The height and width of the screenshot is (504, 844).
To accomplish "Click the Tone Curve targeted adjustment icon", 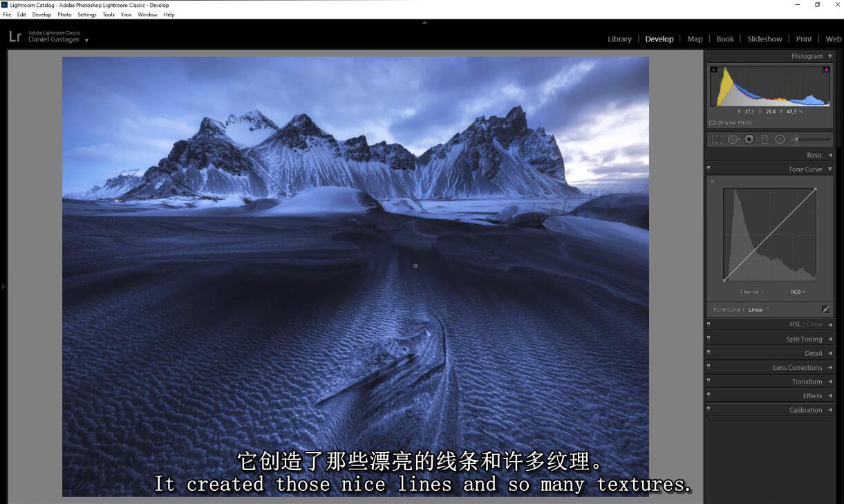I will point(713,182).
